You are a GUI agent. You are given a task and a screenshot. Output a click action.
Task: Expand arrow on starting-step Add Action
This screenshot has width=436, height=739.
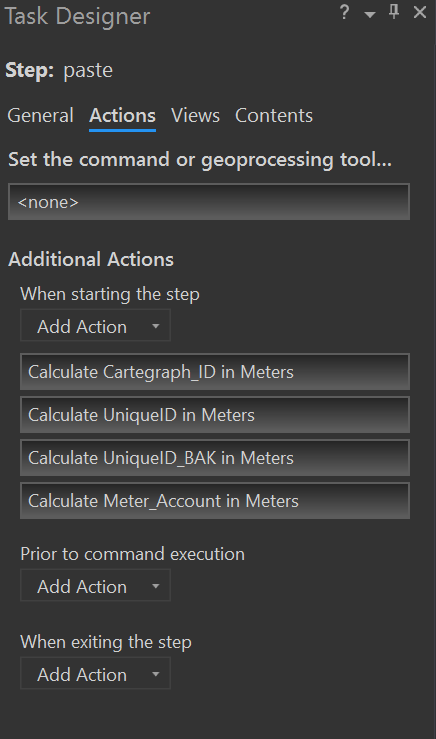(156, 326)
